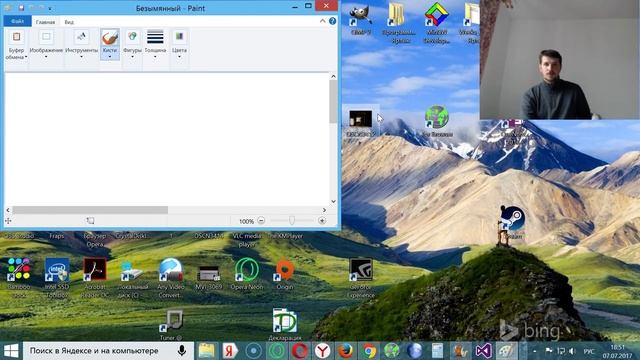The image size is (640, 360).
Task: Select the MinGW Developer desktop shortcut
Action: point(436,23)
